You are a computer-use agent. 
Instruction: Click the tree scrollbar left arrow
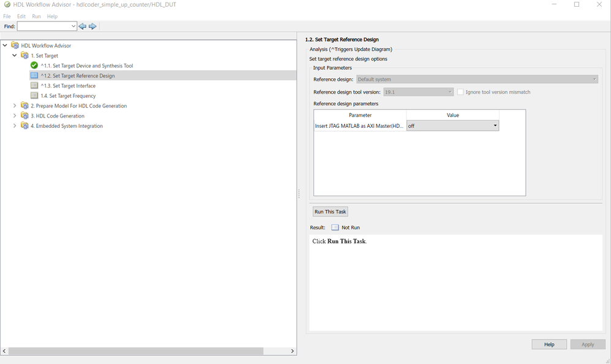(4, 351)
